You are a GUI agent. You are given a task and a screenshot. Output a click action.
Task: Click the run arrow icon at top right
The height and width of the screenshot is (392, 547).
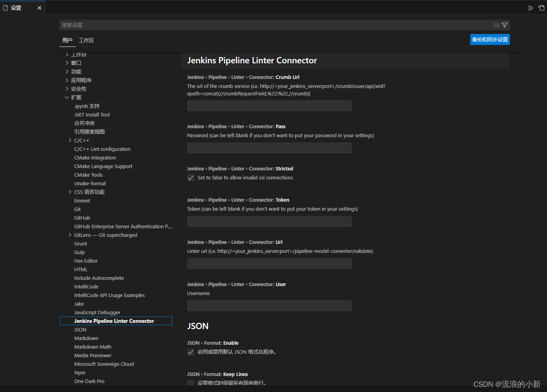(x=531, y=8)
